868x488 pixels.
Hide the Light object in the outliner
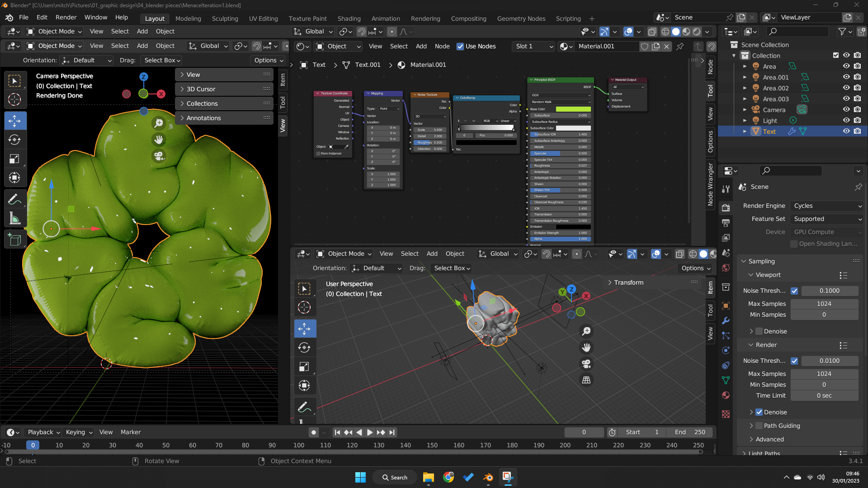846,120
